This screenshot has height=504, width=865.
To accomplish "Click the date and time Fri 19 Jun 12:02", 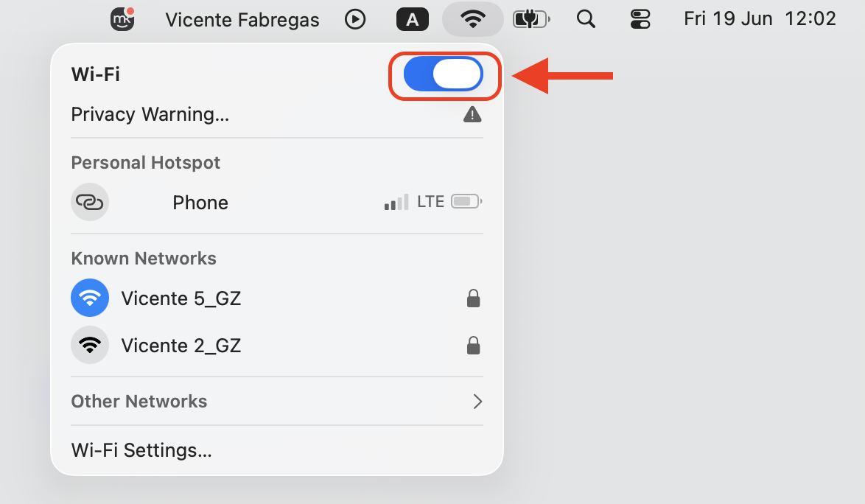I will [x=760, y=18].
